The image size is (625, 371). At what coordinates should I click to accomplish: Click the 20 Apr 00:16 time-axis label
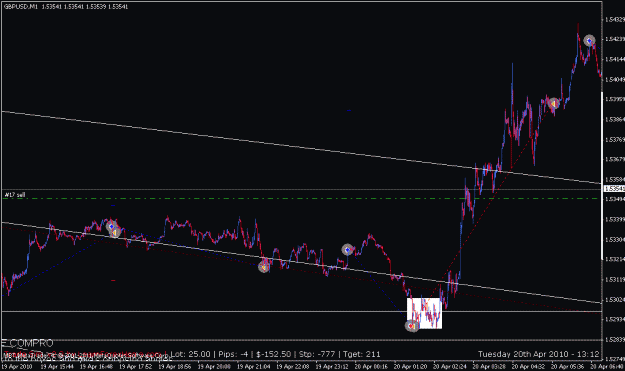(371, 366)
